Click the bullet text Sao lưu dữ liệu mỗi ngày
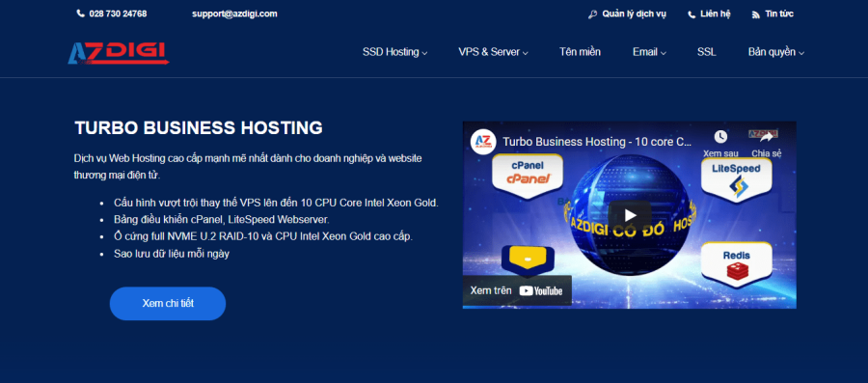Screen dimensions: 868x383 (172, 254)
